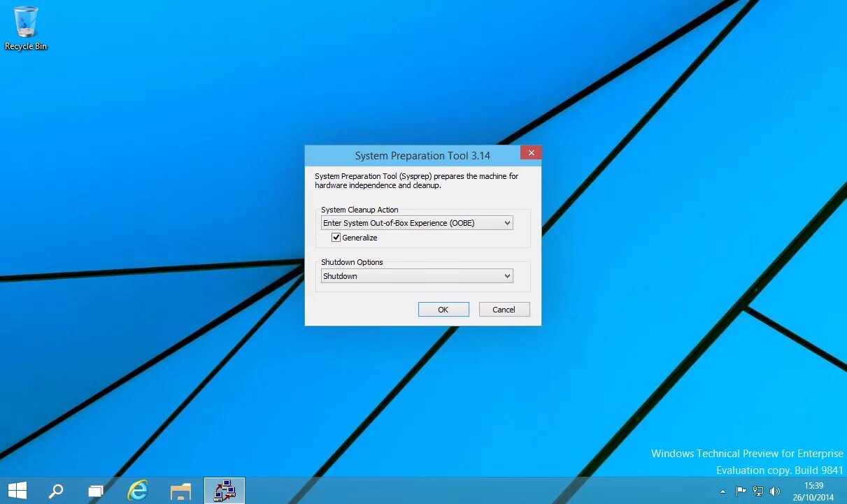
Task: Select the Sysprep taskbar icon
Action: pos(225,491)
